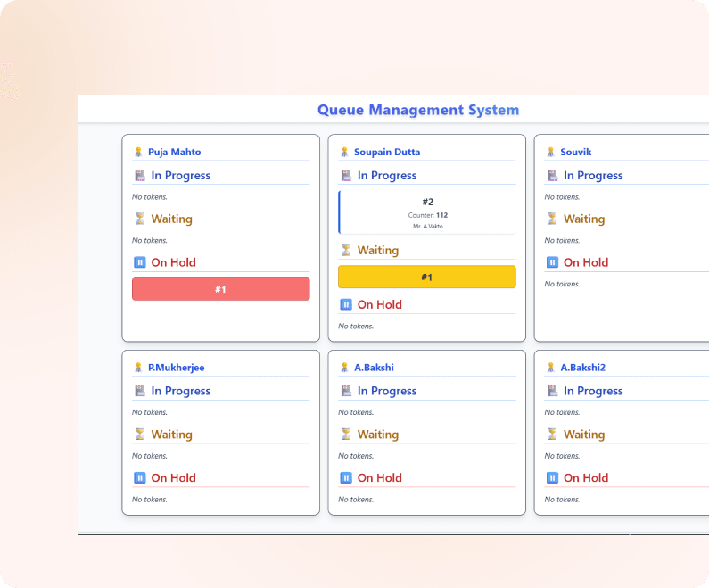The image size is (709, 588).
Task: Click the In Progress icon in A.Bakshi's card
Action: click(346, 391)
